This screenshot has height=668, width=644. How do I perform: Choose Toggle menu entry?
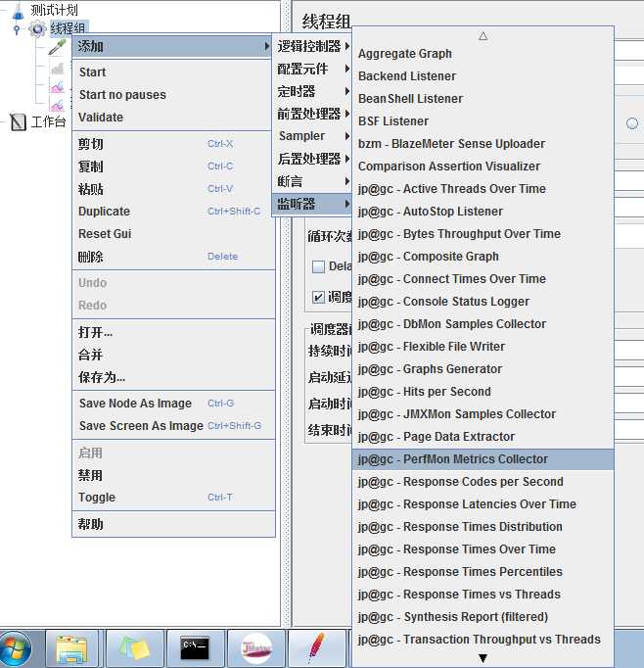(173, 498)
